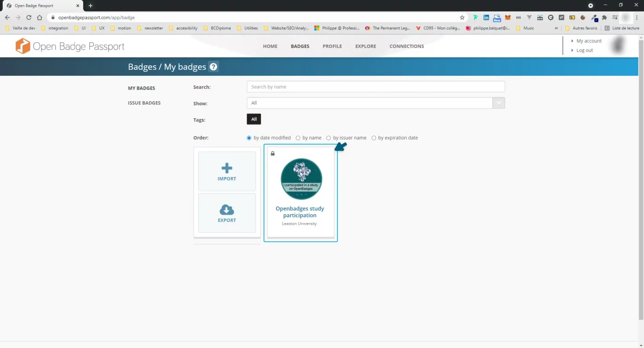This screenshot has height=348, width=644.
Task: Open a new browser tab
Action: coord(91,6)
